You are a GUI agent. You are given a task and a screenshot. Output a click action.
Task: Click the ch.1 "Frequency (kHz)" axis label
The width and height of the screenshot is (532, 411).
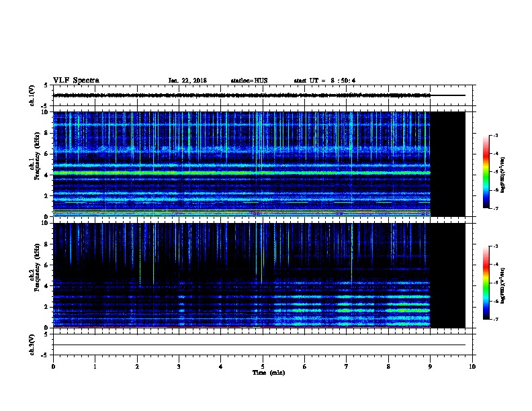click(37, 156)
